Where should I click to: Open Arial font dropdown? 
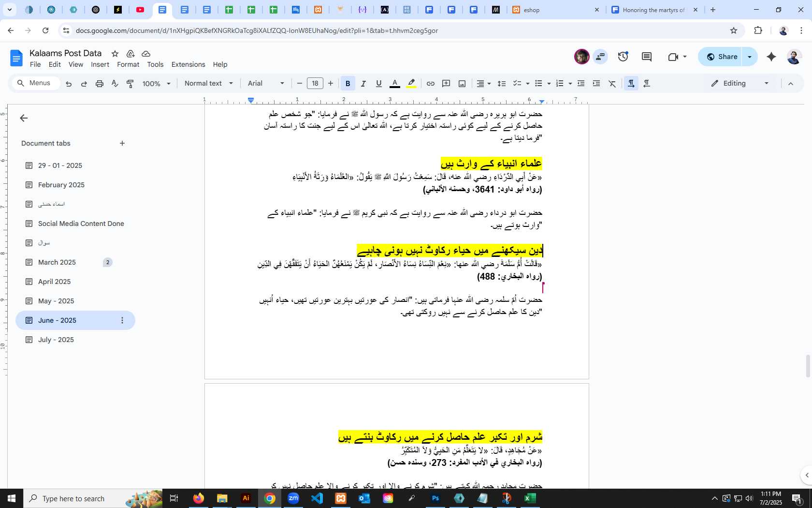tap(266, 84)
